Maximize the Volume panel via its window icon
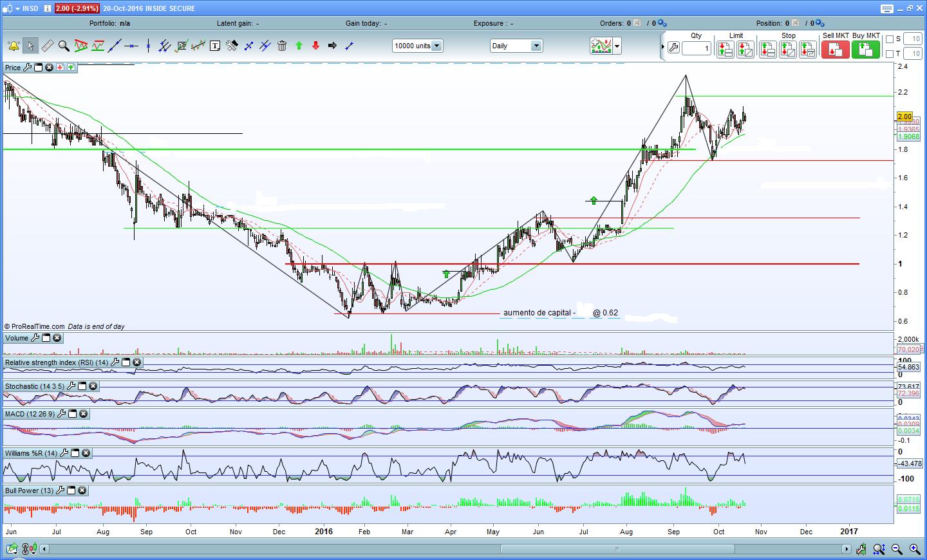This screenshot has height=560, width=927. (46, 338)
